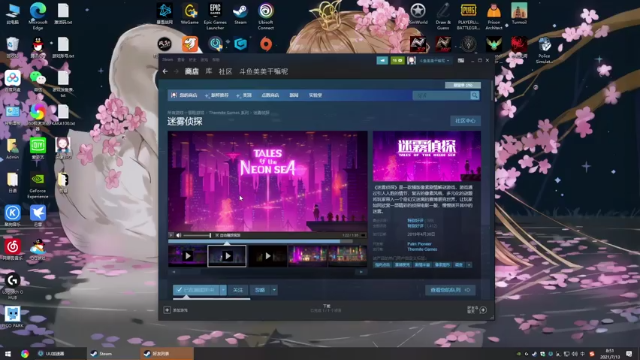Toggle the checked wishlist button
The height and width of the screenshot is (360, 640).
tap(196, 290)
